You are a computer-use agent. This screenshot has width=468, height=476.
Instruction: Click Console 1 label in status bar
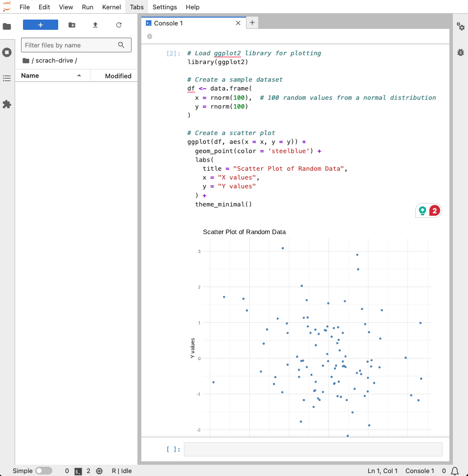tap(420, 471)
